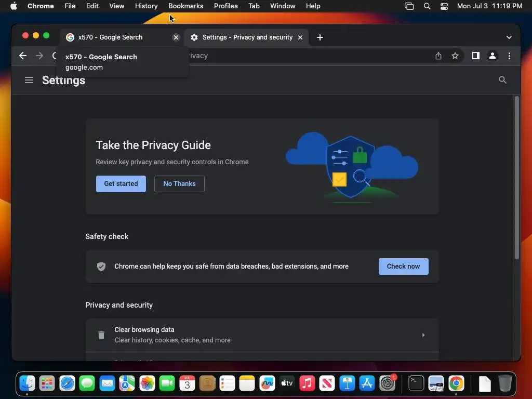Expand the tab search chevron
This screenshot has height=399, width=532.
coord(509,37)
